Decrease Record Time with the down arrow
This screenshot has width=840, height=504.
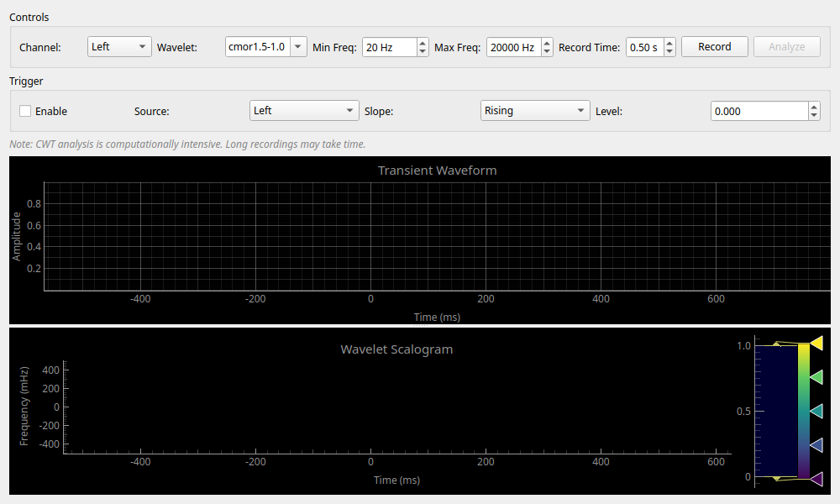coord(669,50)
